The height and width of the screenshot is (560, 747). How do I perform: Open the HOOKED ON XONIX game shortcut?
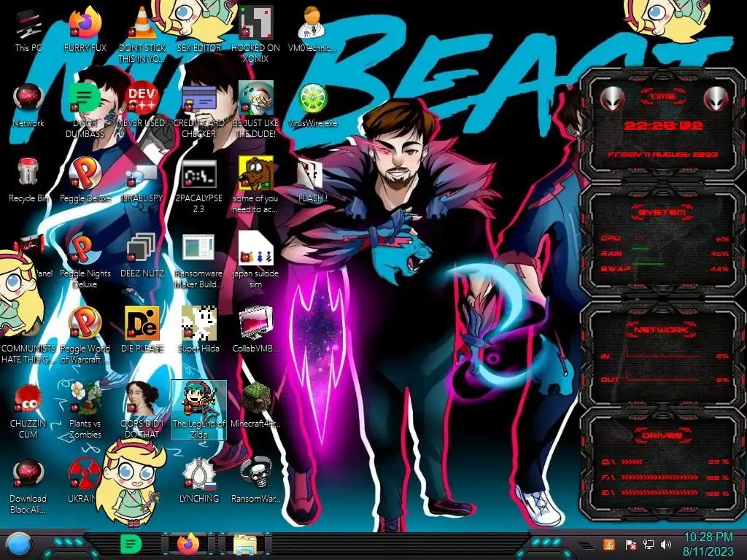[256, 34]
